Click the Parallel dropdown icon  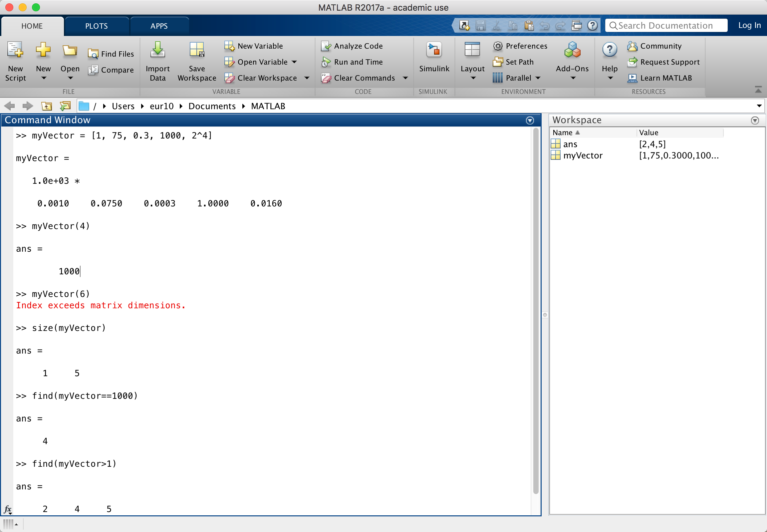pos(537,77)
